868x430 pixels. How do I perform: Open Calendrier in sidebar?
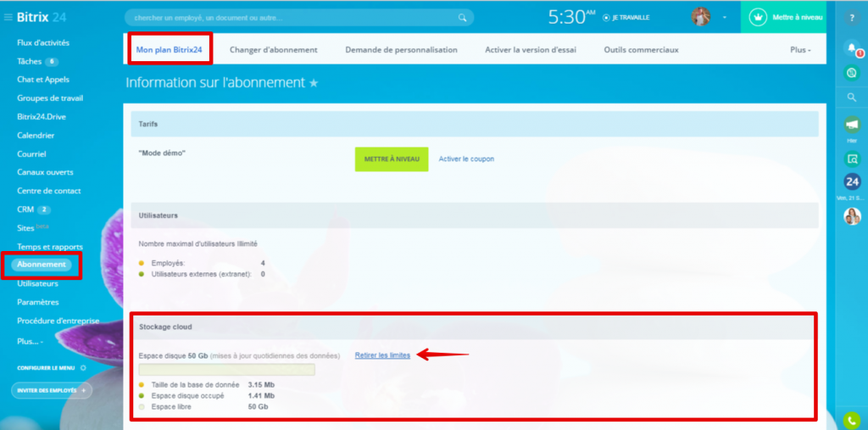pos(36,135)
